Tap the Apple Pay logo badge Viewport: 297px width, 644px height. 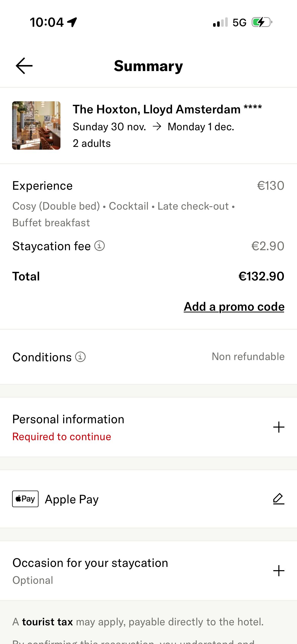point(25,499)
